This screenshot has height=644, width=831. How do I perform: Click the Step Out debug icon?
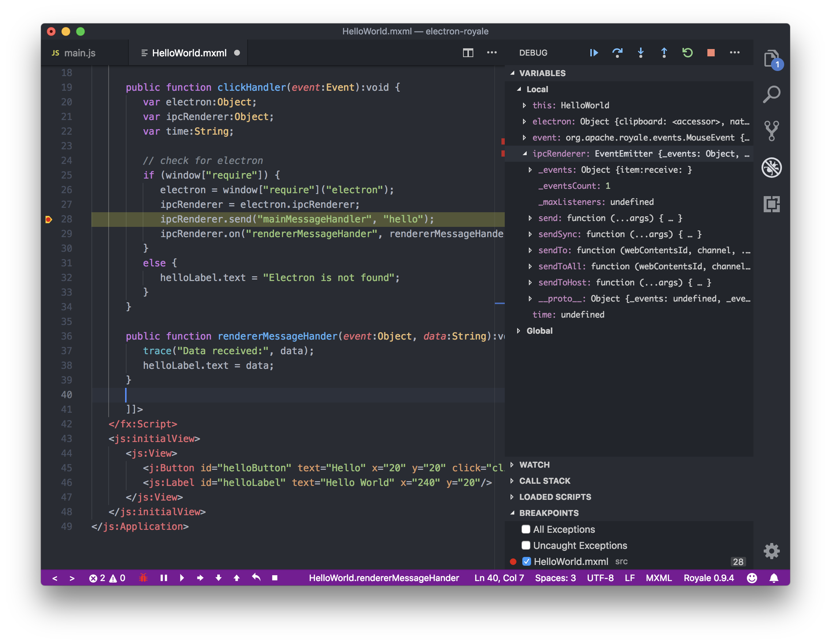click(664, 53)
